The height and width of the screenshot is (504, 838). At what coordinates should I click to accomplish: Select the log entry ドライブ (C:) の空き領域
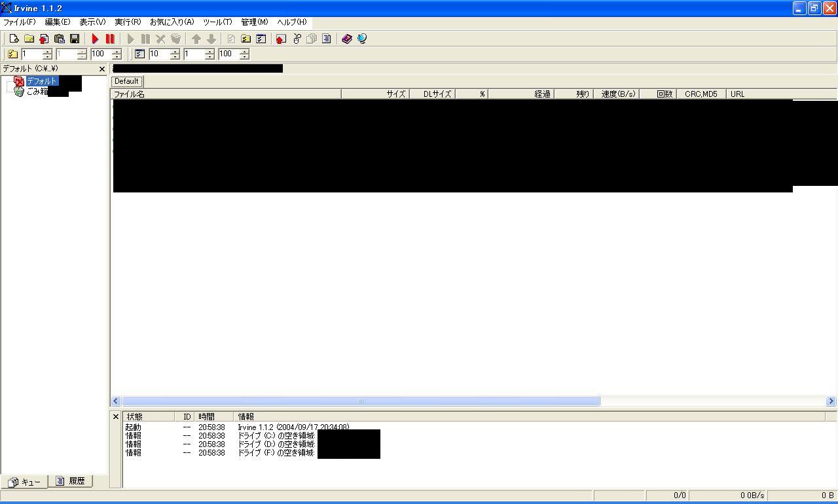(276, 436)
